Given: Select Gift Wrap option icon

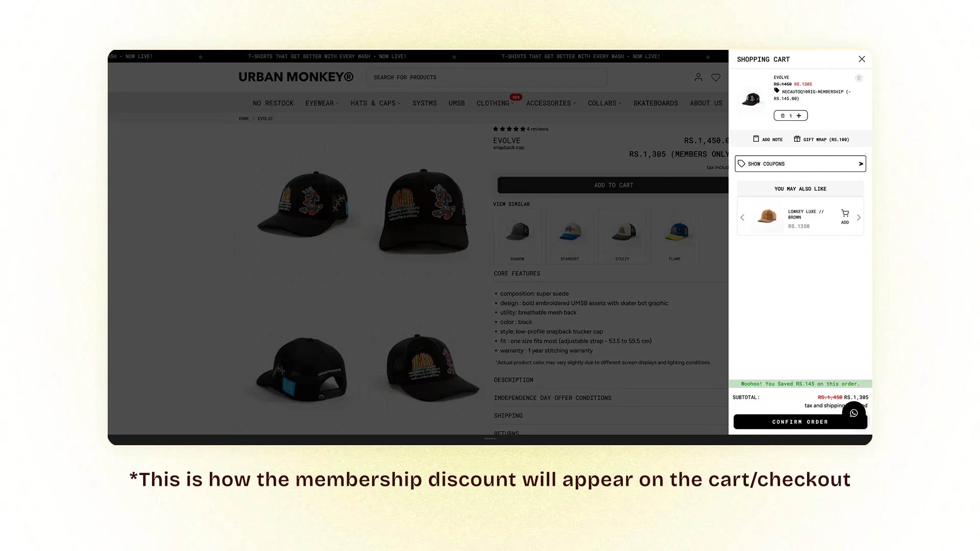Looking at the screenshot, I should tap(797, 139).
